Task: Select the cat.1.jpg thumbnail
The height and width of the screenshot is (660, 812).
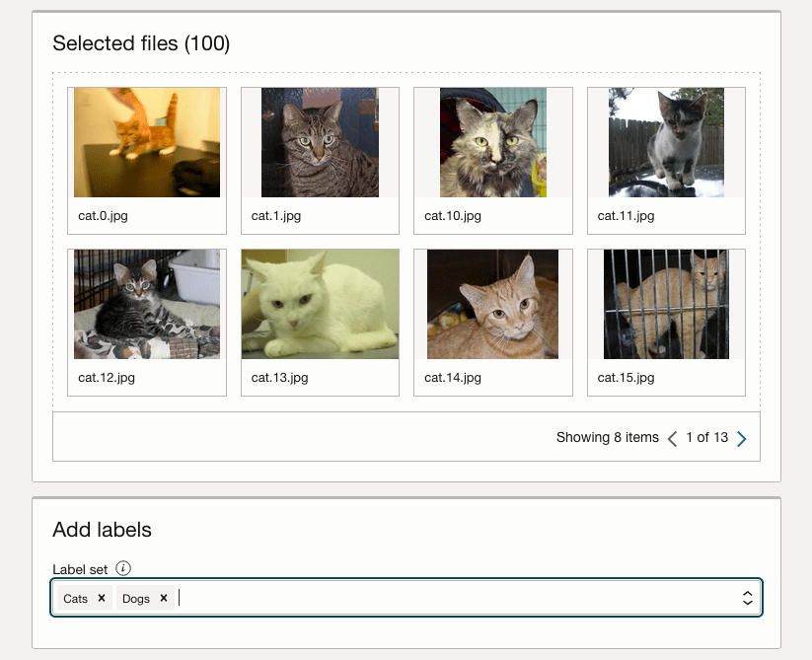Action: point(320,143)
